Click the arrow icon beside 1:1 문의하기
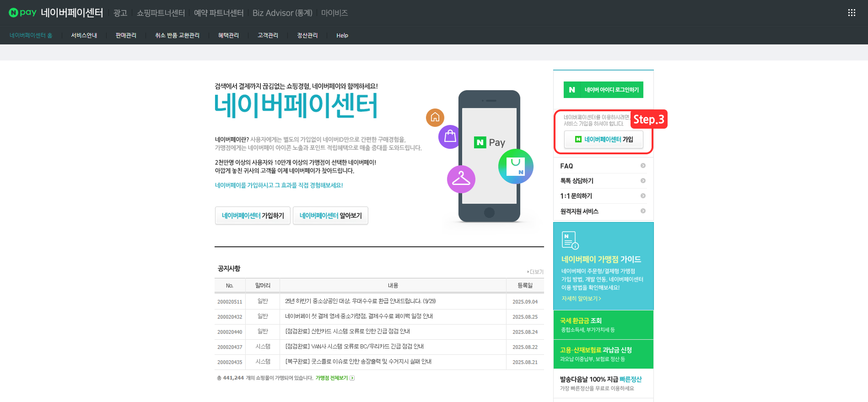Viewport: 868px width, 402px height. pos(643,196)
